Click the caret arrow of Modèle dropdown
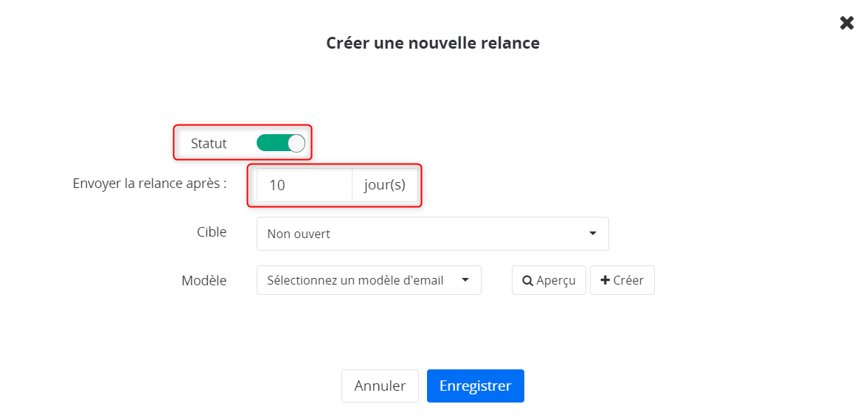This screenshot has width=868, height=418. point(465,280)
